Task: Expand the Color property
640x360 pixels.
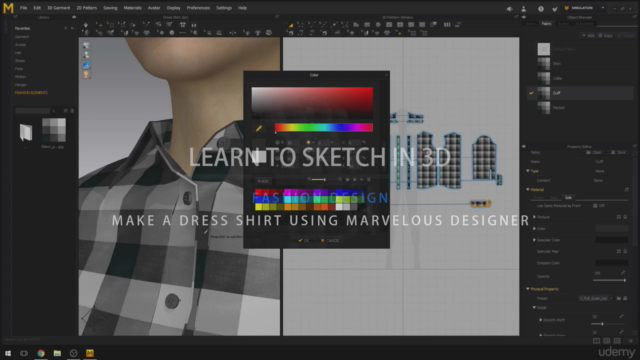Action: (x=534, y=229)
